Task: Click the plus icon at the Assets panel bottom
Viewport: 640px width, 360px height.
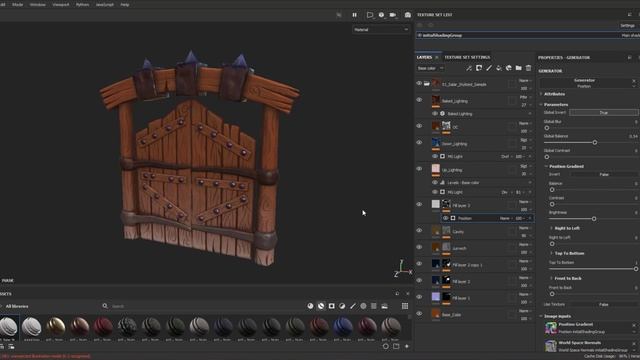Action: pyautogui.click(x=407, y=346)
